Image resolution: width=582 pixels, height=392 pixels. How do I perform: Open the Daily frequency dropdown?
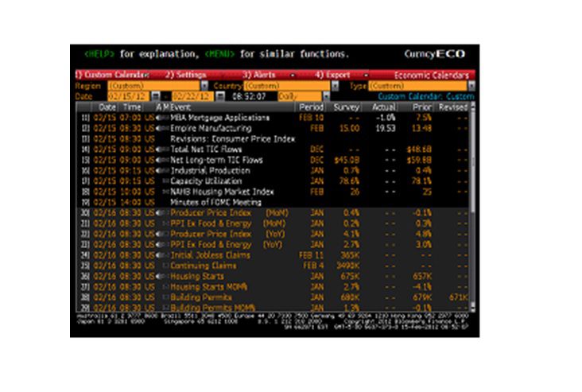(x=326, y=96)
